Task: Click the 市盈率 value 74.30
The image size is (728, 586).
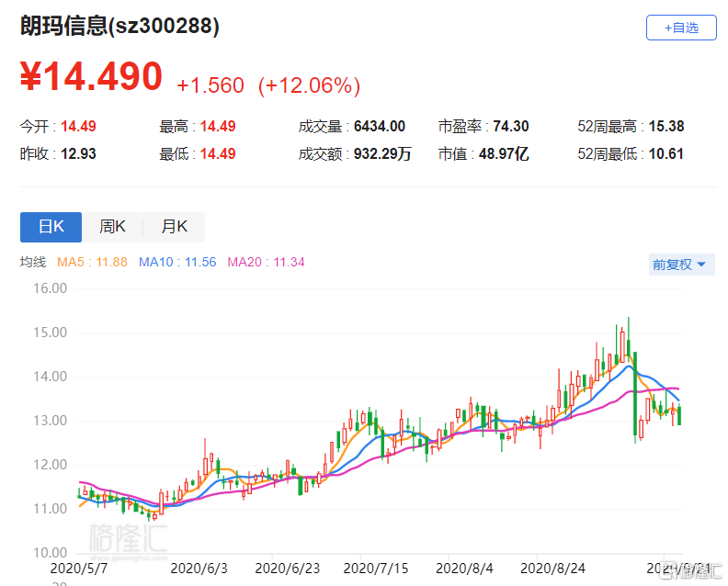Action: 511,126
